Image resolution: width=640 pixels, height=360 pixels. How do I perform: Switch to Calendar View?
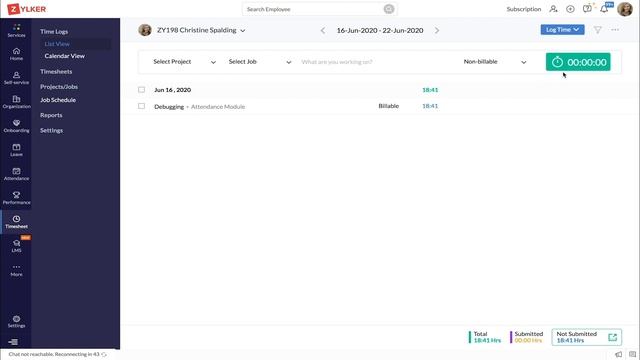point(64,56)
